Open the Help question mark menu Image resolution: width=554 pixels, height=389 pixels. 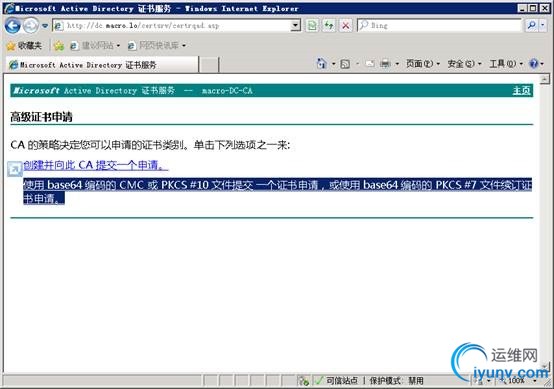coord(536,64)
